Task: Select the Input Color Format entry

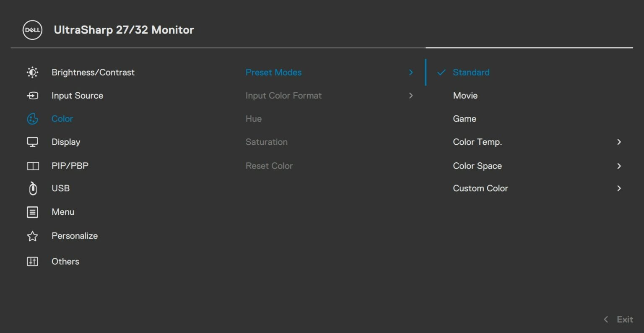Action: coord(283,95)
